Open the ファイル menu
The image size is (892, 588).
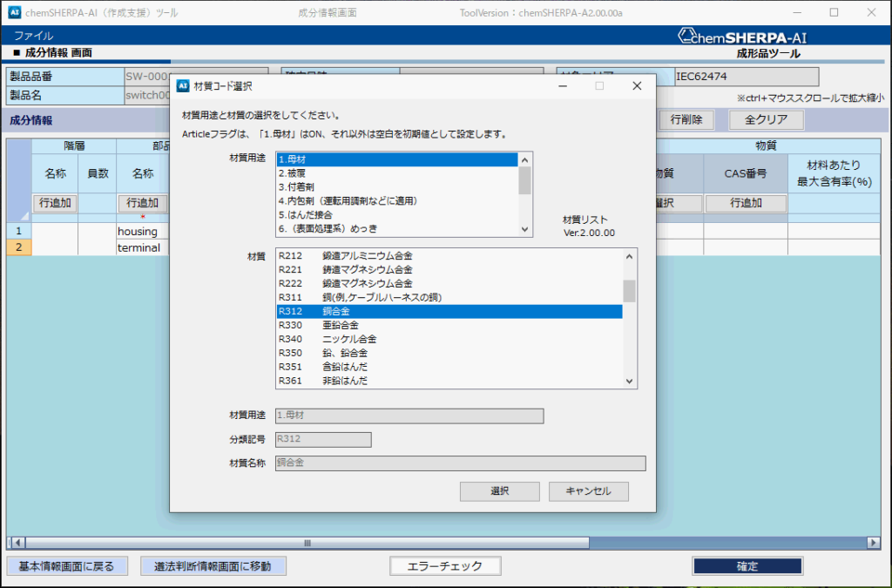tap(34, 36)
